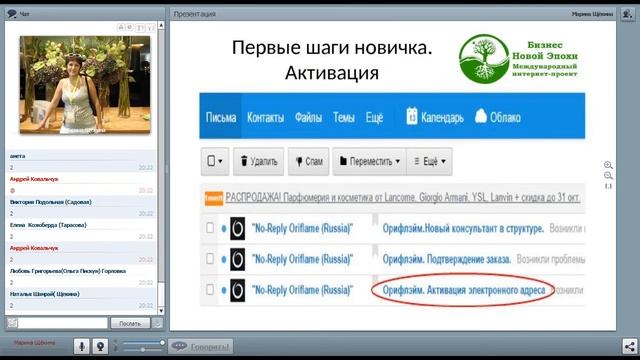The height and width of the screenshot is (360, 640).
Task: Click the participants icon at top right
Action: pos(627,14)
